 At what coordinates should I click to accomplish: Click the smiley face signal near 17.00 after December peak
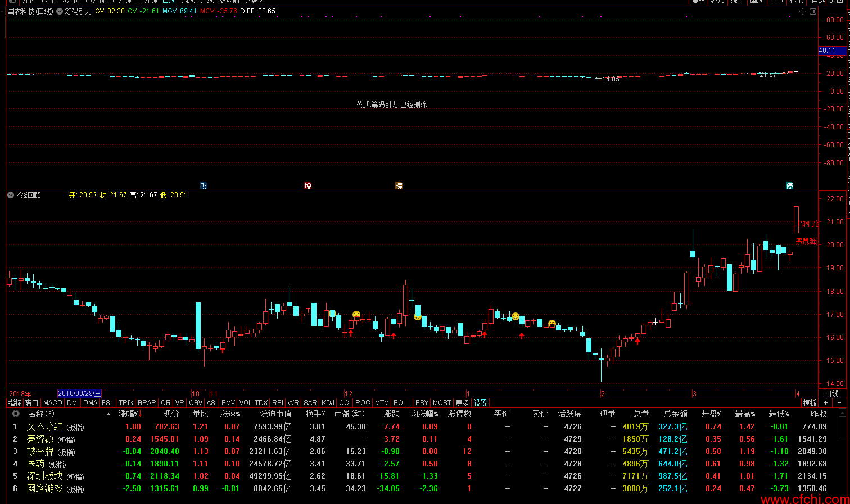(417, 316)
